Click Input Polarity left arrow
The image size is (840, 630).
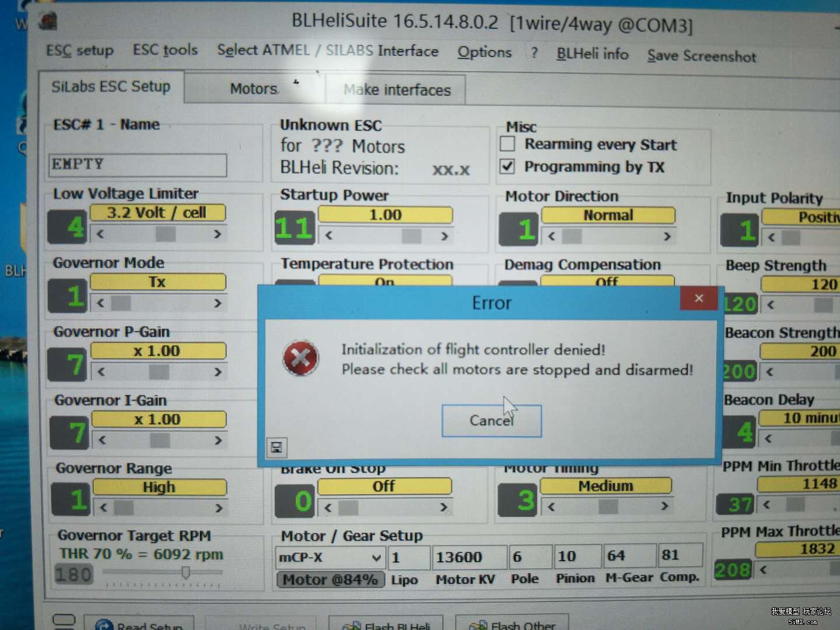(x=771, y=237)
